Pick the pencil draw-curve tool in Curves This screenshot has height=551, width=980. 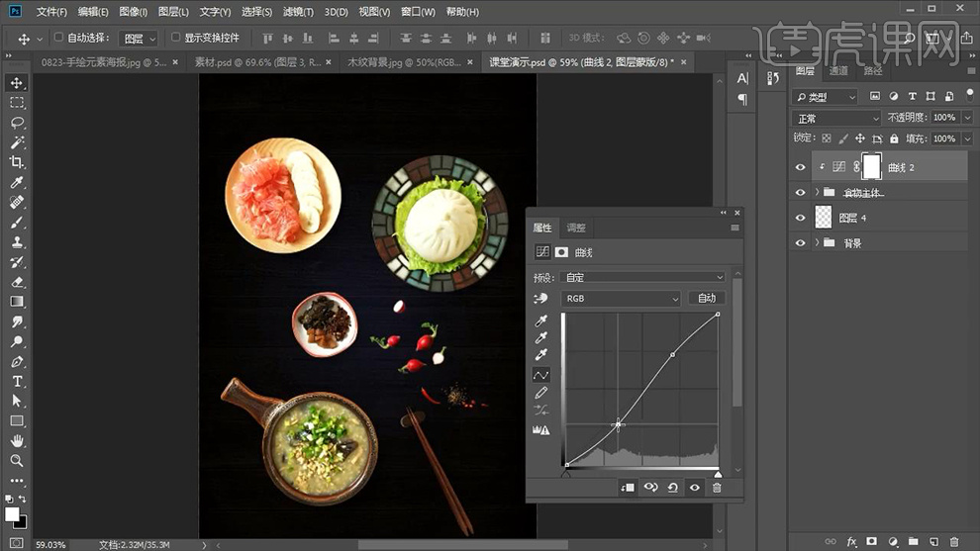pos(541,393)
